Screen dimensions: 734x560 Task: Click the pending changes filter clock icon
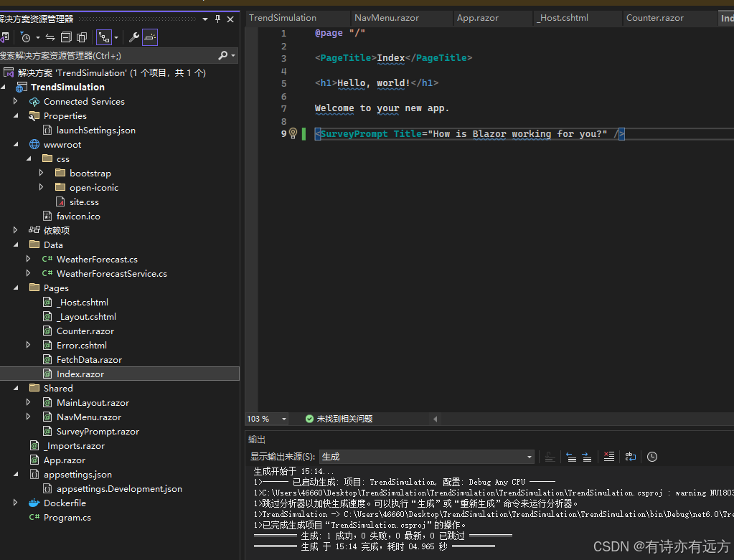tap(25, 37)
